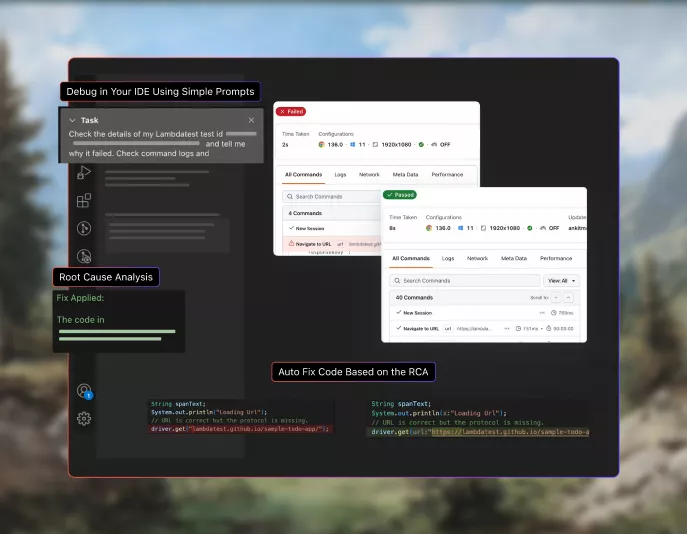
Task: Click search magnifier icon in Passed panel
Action: click(397, 280)
